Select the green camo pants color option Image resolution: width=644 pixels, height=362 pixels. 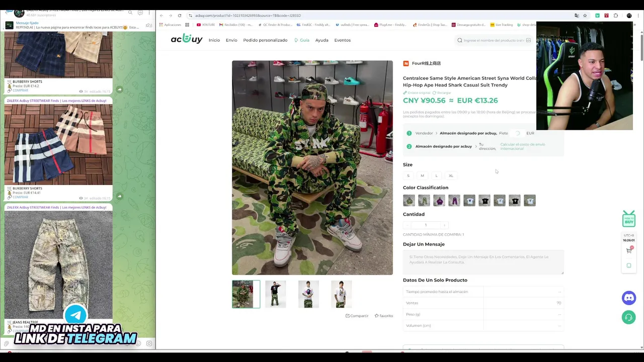424,201
